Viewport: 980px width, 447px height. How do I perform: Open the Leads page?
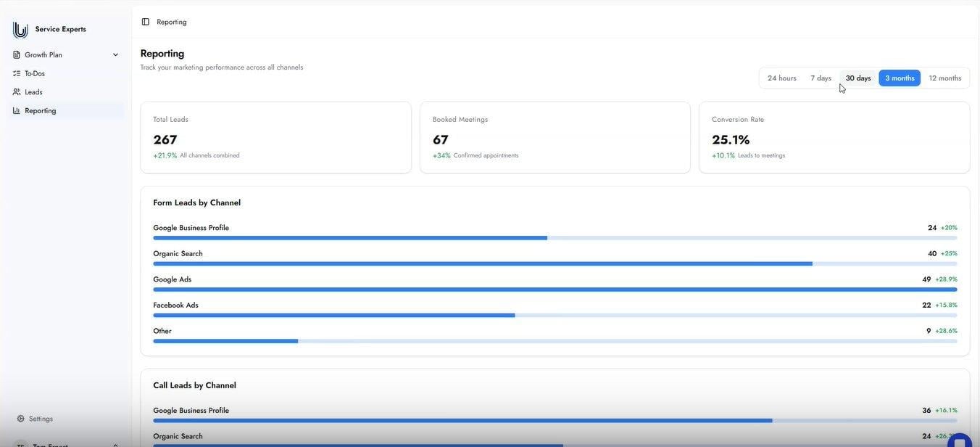pyautogui.click(x=67, y=92)
